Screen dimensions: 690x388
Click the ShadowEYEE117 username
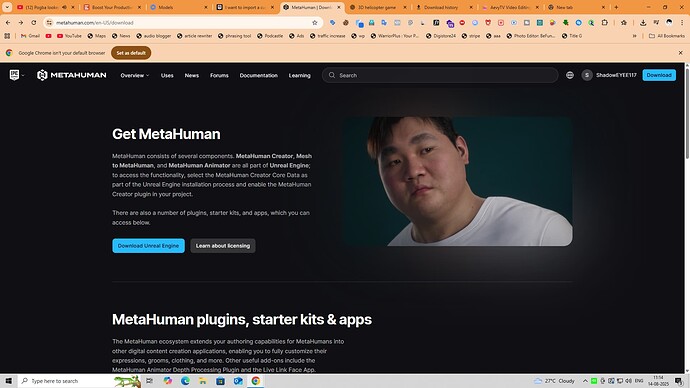[x=616, y=75]
